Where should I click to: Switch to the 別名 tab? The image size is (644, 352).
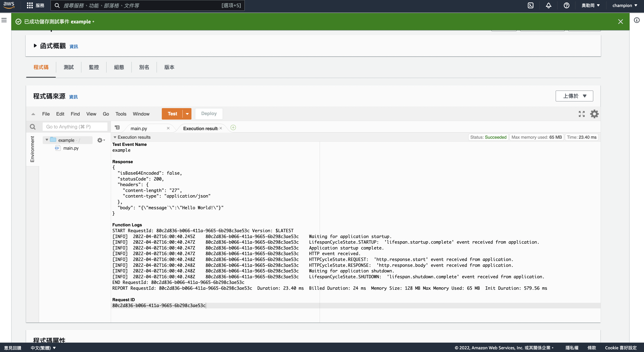click(x=144, y=67)
